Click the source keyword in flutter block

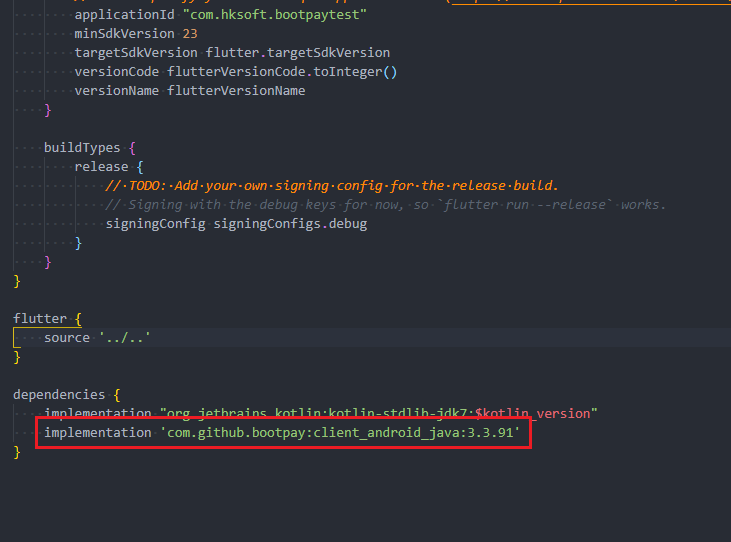67,337
